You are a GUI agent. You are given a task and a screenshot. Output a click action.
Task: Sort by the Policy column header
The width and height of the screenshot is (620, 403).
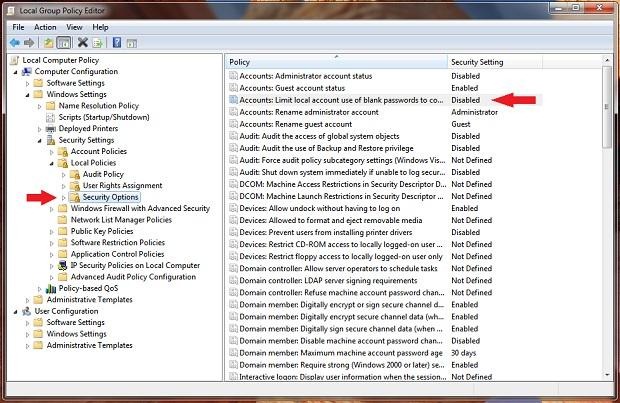pos(336,62)
